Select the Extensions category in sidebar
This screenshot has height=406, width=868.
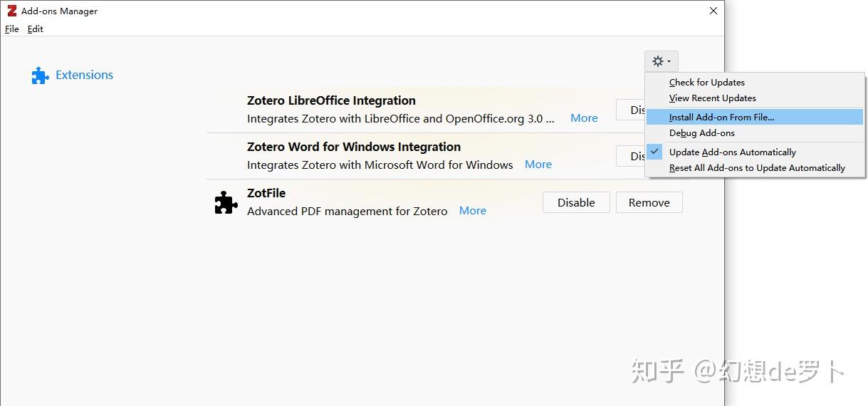point(84,75)
